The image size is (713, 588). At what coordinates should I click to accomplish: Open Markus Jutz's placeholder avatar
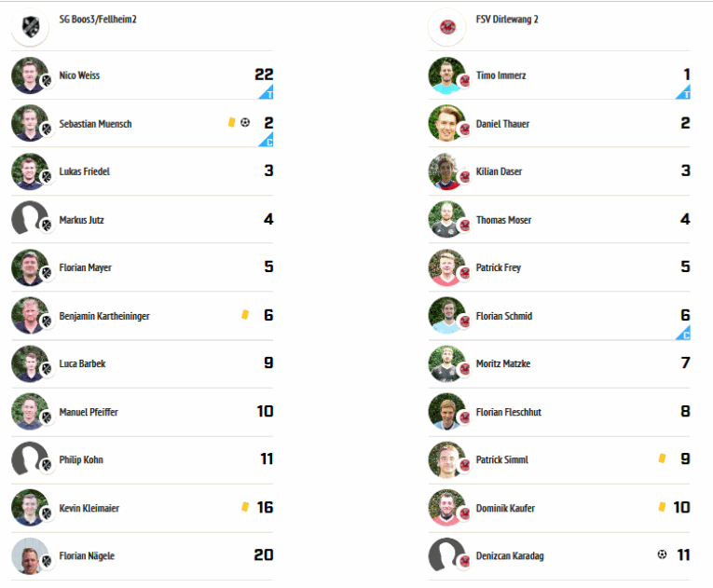click(30, 219)
